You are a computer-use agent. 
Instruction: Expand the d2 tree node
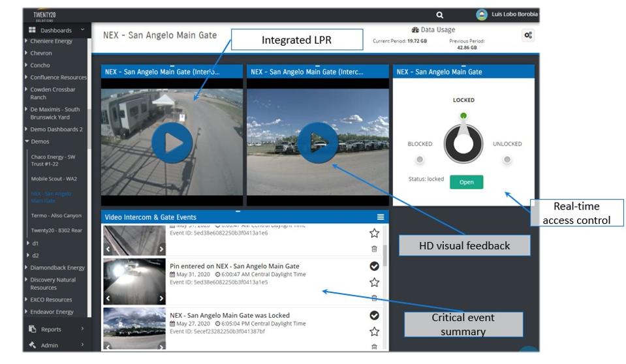28,255
